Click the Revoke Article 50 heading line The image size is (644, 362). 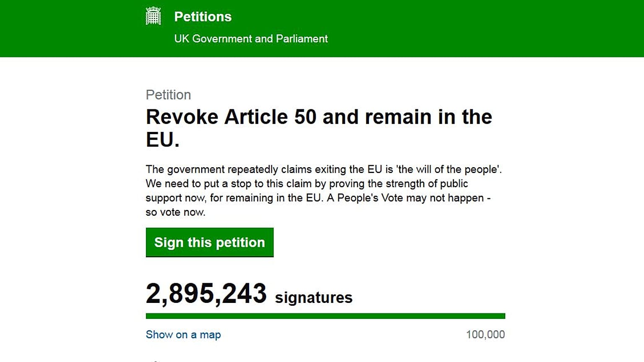(x=319, y=116)
